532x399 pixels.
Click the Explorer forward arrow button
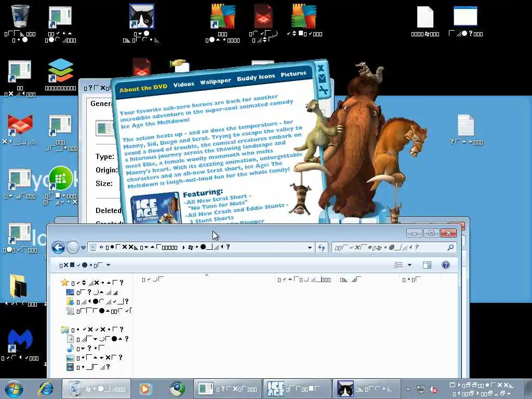coord(73,247)
